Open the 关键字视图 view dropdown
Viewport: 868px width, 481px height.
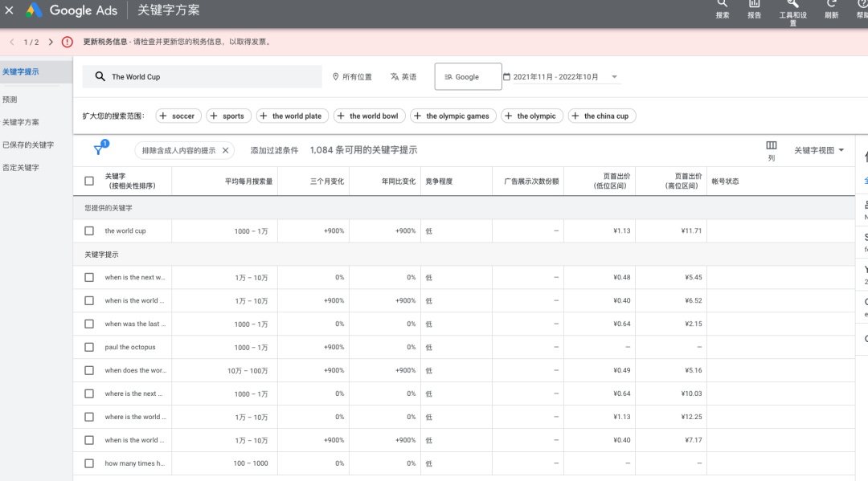(816, 149)
